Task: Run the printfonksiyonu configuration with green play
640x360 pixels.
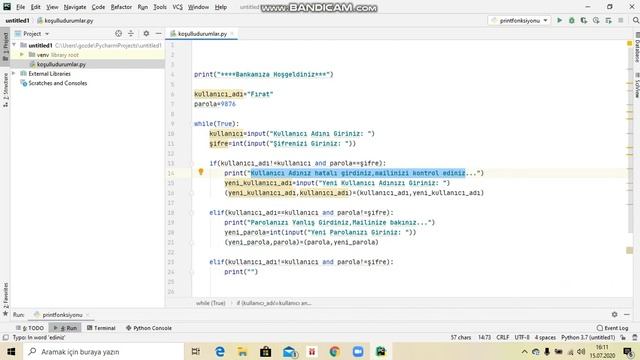Action: click(560, 20)
